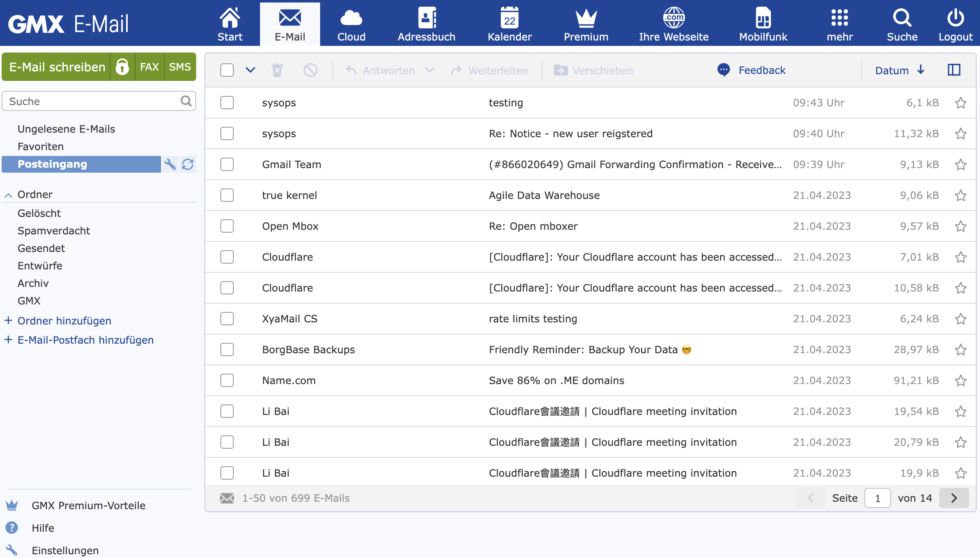This screenshot has height=558, width=980.
Task: Click the Antworten reply button
Action: pyautogui.click(x=381, y=70)
